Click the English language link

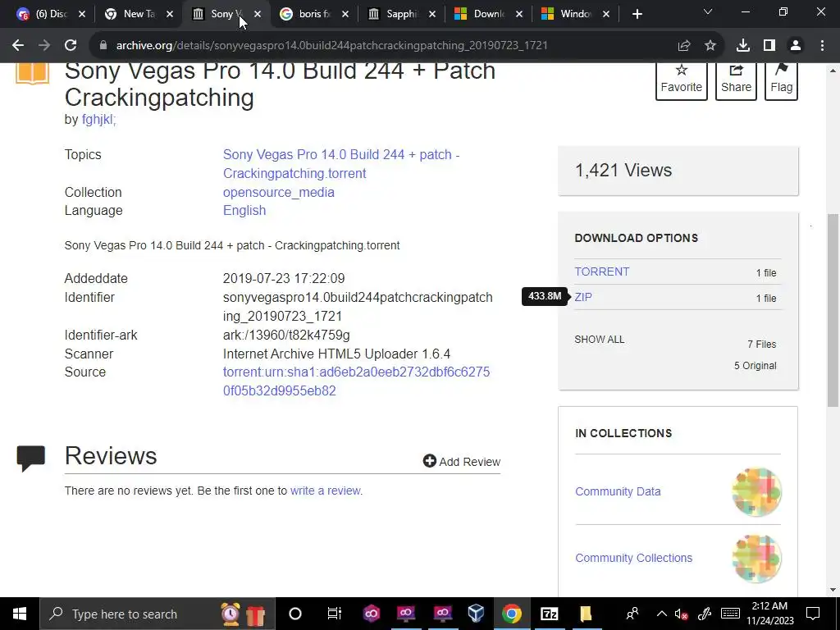pos(244,210)
